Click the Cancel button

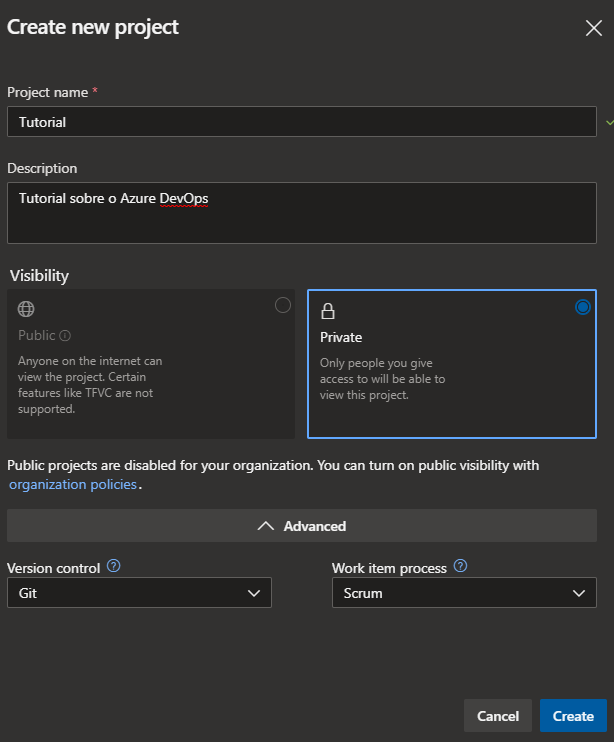click(498, 716)
